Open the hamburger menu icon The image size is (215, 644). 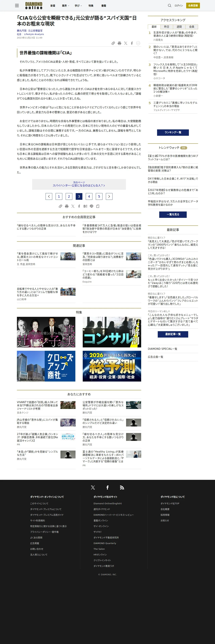point(17,6)
